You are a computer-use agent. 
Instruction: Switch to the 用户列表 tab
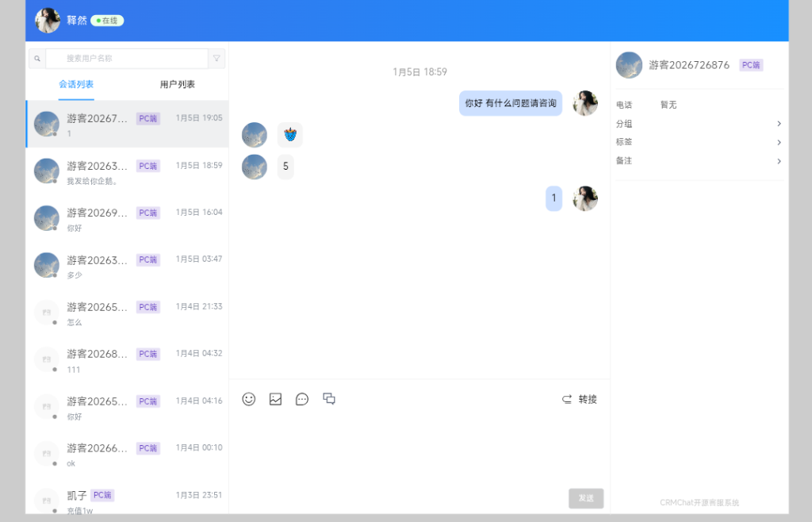[177, 84]
